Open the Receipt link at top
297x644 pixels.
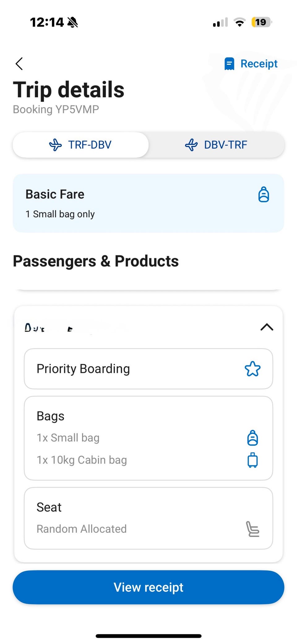pyautogui.click(x=259, y=64)
